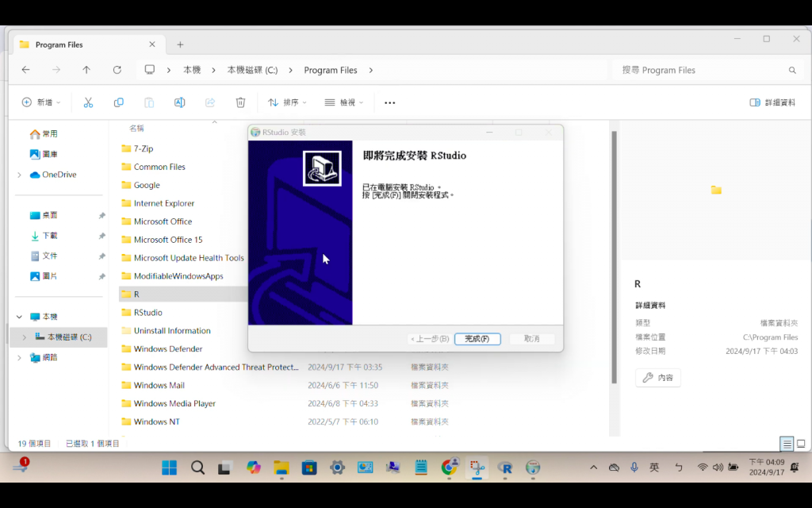Open RStudio installer taskbar icon

tap(533, 468)
